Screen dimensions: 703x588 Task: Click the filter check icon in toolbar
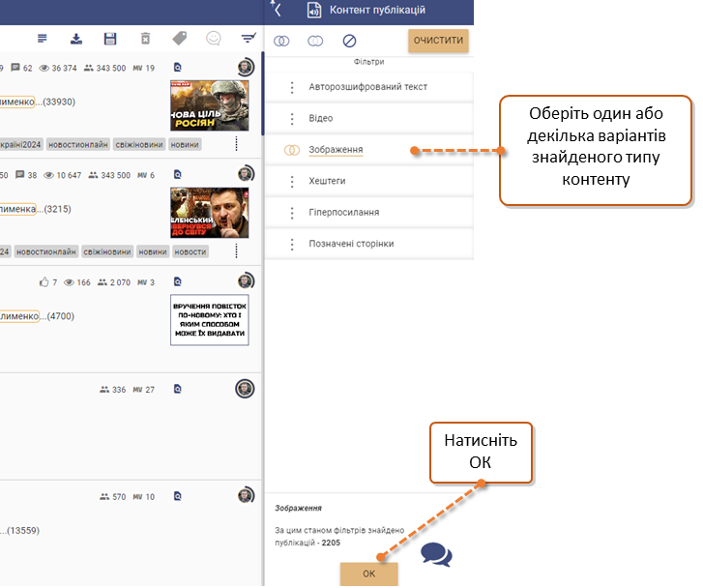coord(248,38)
